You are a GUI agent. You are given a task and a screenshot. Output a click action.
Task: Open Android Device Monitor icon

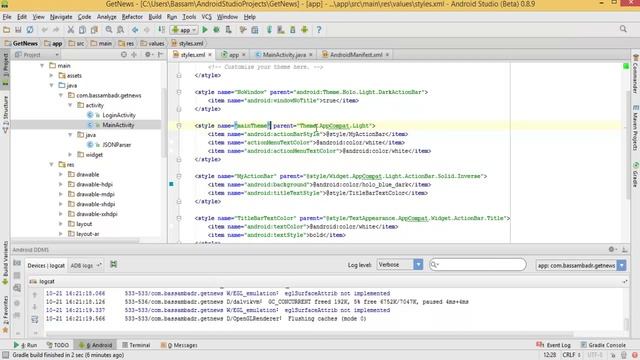(x=304, y=30)
